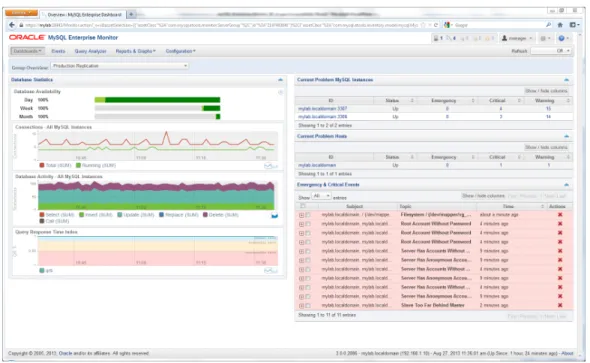Click the info icon beside Database Availability

point(280,92)
